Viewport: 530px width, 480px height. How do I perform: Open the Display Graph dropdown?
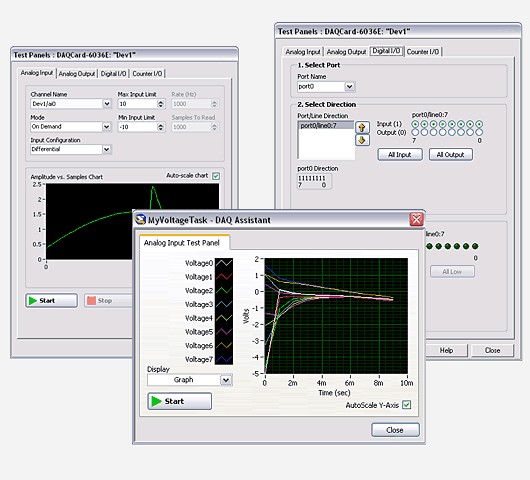pos(226,380)
